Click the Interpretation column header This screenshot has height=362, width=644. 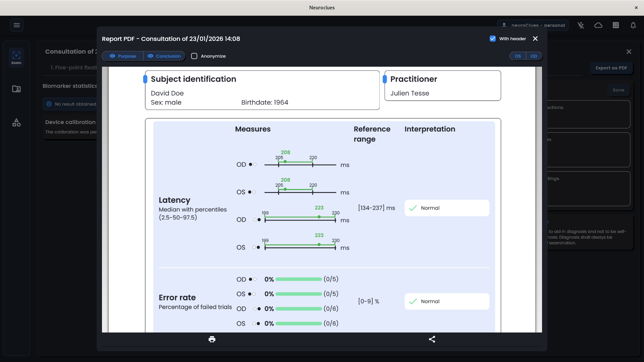point(430,129)
